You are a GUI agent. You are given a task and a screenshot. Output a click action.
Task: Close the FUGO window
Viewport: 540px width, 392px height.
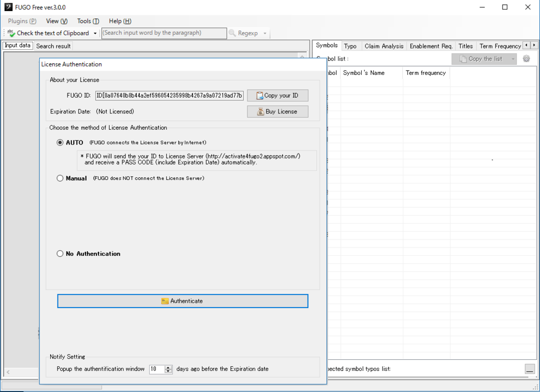click(x=527, y=7)
